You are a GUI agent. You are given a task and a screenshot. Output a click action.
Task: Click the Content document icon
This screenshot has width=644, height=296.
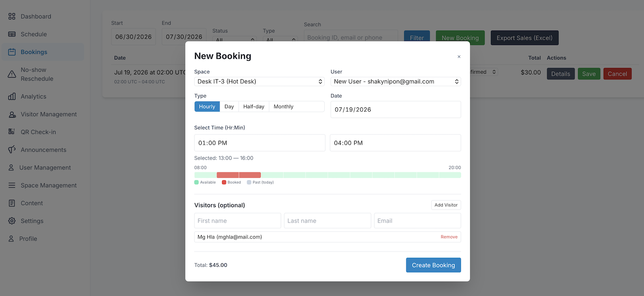tap(12, 203)
